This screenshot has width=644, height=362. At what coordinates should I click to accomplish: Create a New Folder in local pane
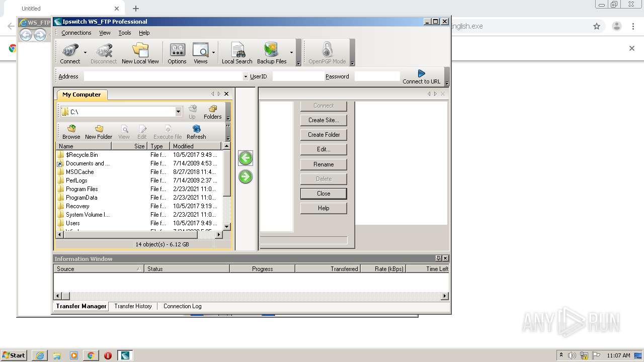point(99,132)
